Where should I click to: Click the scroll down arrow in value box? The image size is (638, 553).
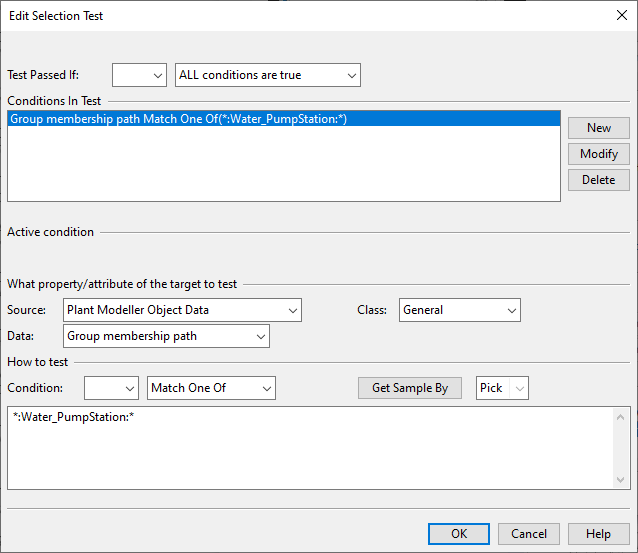[623, 481]
